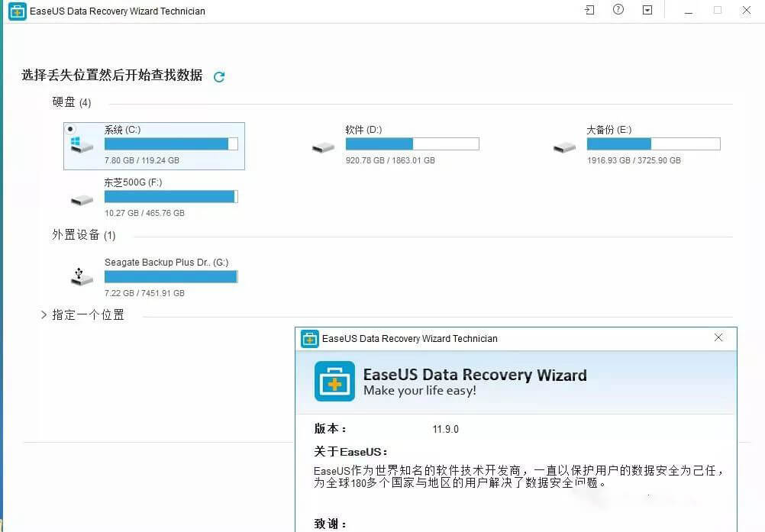Select the 系统 (C:) drive radio button
765x532 pixels.
tap(70, 129)
